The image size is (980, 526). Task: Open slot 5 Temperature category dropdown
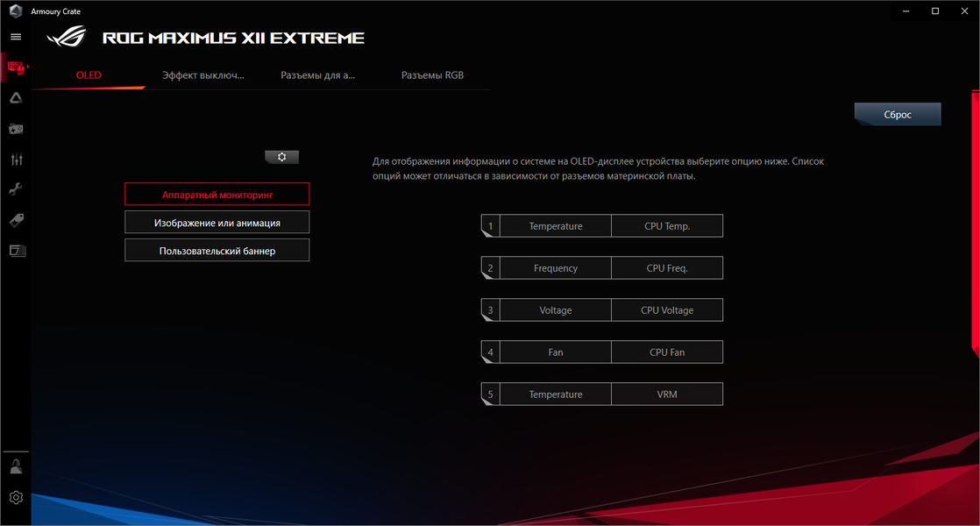[x=556, y=394]
